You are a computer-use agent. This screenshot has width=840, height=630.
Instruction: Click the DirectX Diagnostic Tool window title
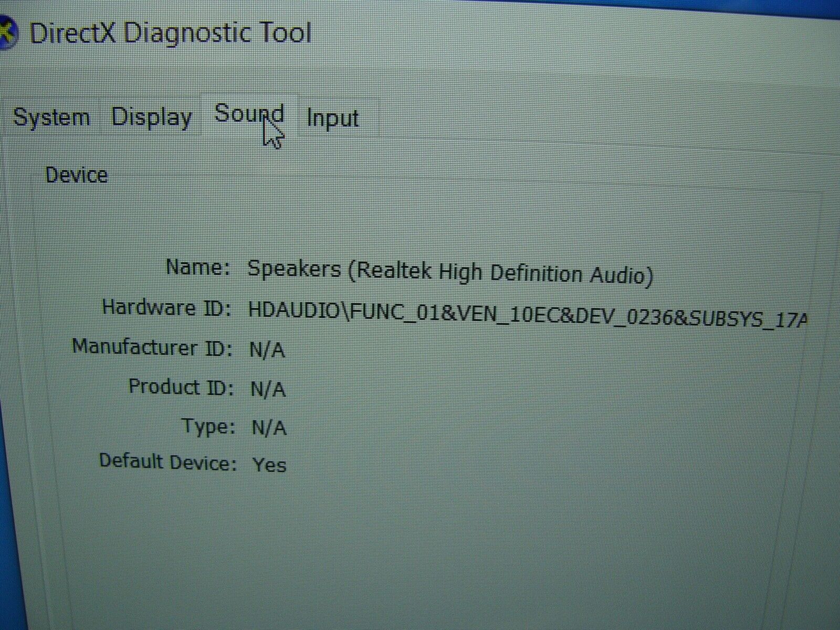tap(170, 33)
